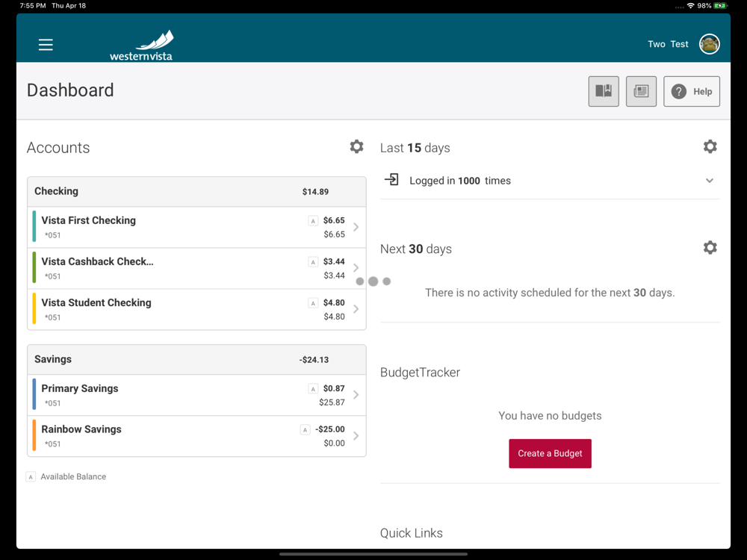Click the Checking group header
Image resolution: width=747 pixels, height=560 pixels.
(196, 192)
